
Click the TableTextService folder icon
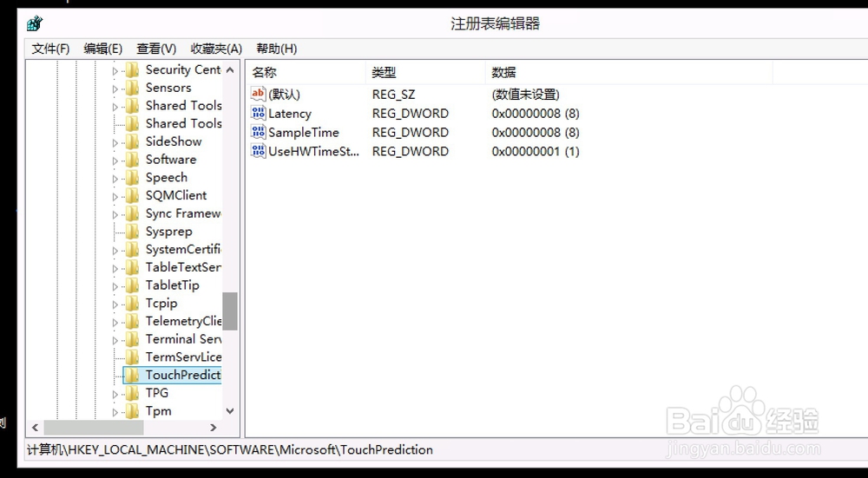pos(132,267)
